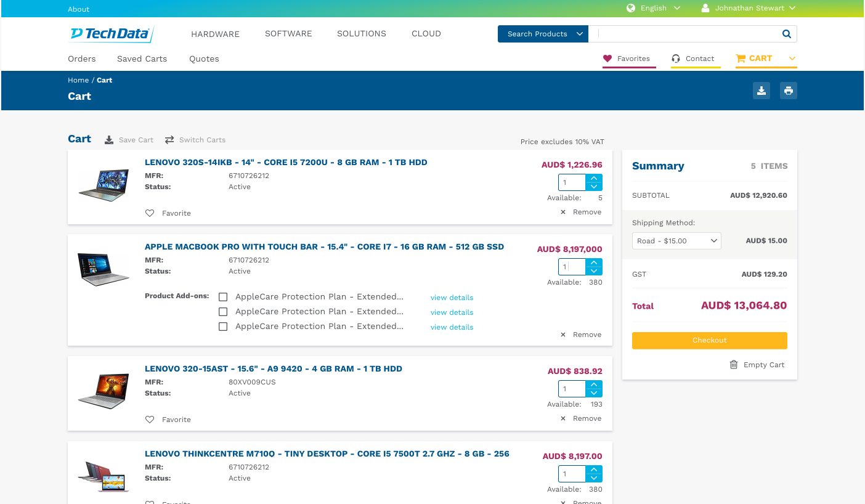The height and width of the screenshot is (504, 865).
Task: Click the Lenovo ThinkCentre product thumbnail
Action: coord(104,476)
